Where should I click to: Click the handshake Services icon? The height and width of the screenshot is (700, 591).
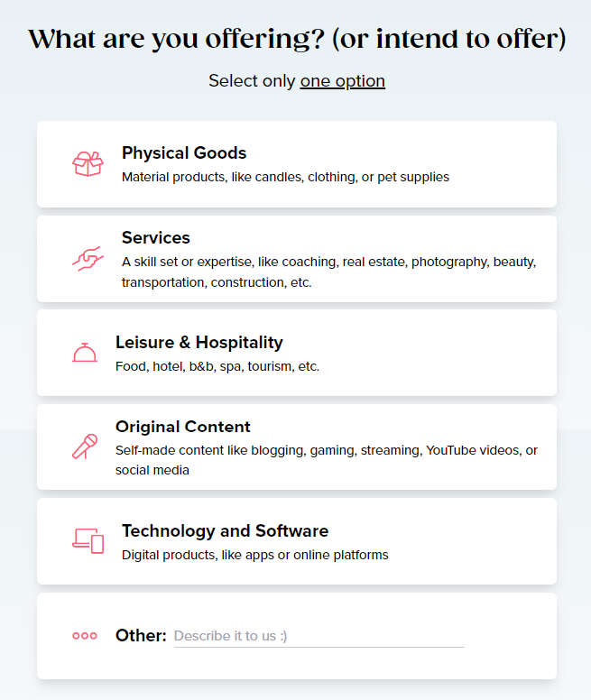tap(88, 258)
